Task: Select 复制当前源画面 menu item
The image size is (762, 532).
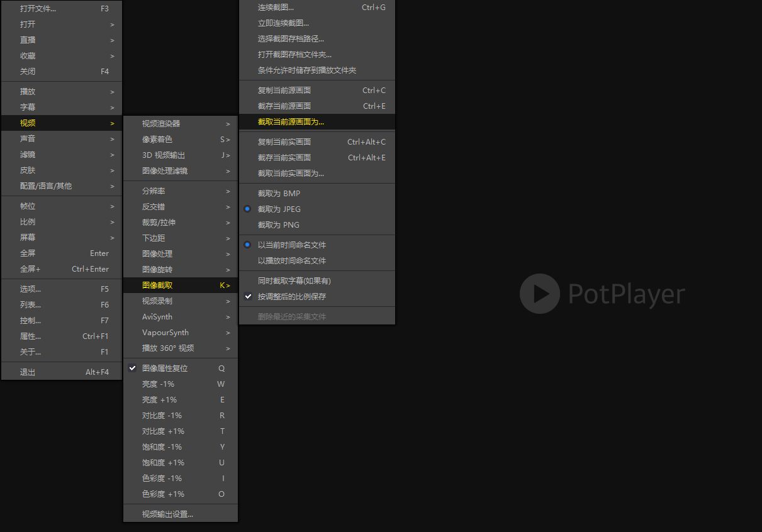Action: [317, 90]
